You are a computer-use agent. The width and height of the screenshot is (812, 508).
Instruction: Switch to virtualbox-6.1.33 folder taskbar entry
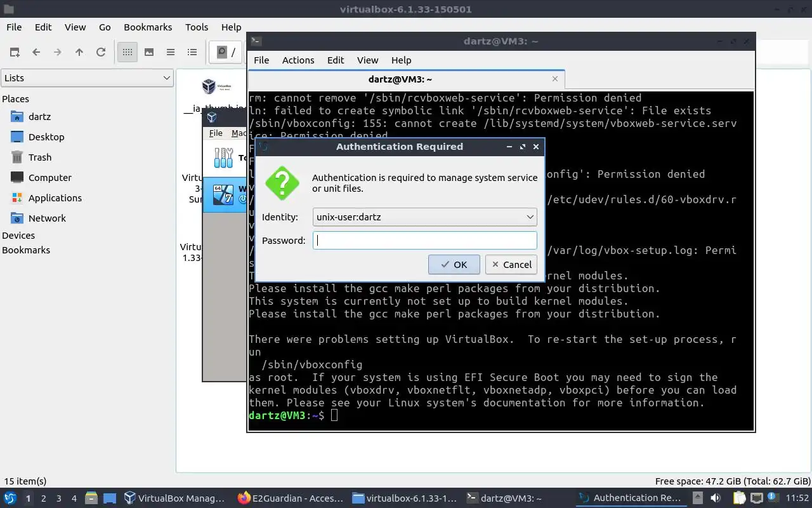[x=405, y=498]
